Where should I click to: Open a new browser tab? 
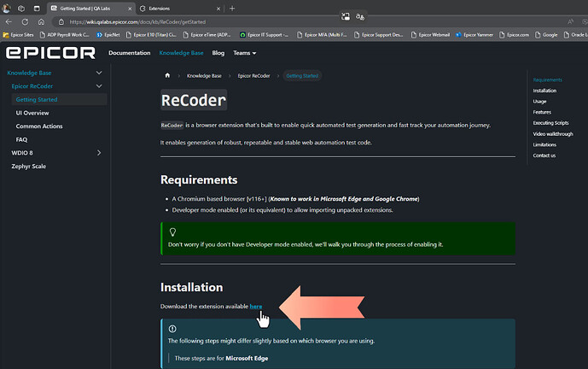[x=233, y=8]
